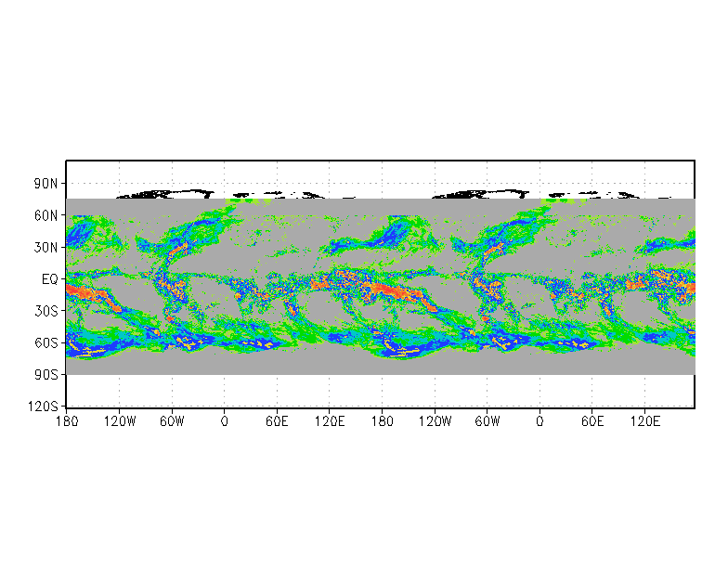Click the leftmost 180 longitude label

coord(67,421)
